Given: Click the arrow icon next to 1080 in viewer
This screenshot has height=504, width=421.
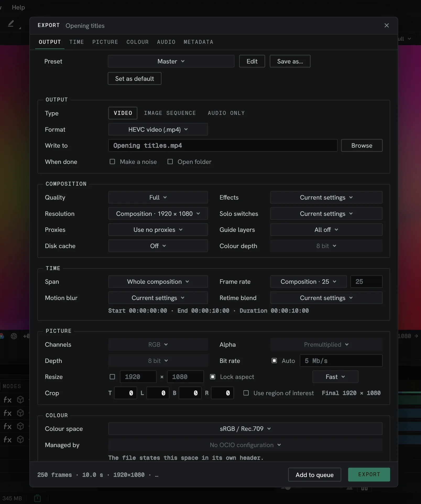Looking at the screenshot, I should pyautogui.click(x=416, y=336).
